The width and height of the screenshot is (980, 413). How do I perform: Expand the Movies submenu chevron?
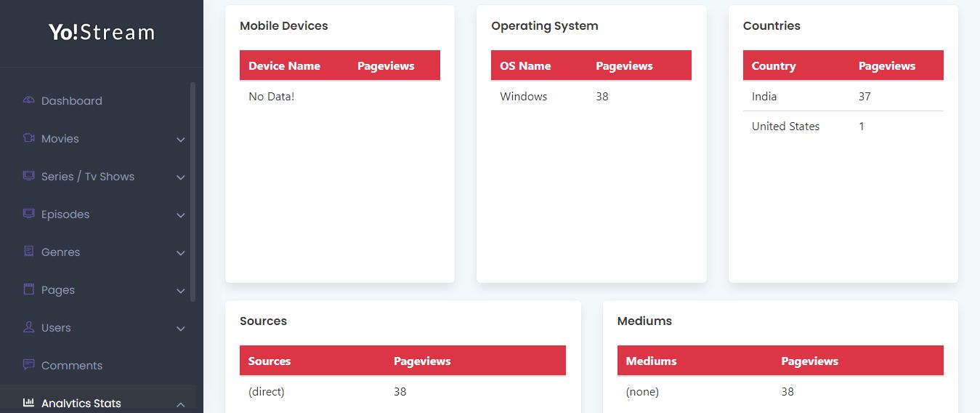181,140
